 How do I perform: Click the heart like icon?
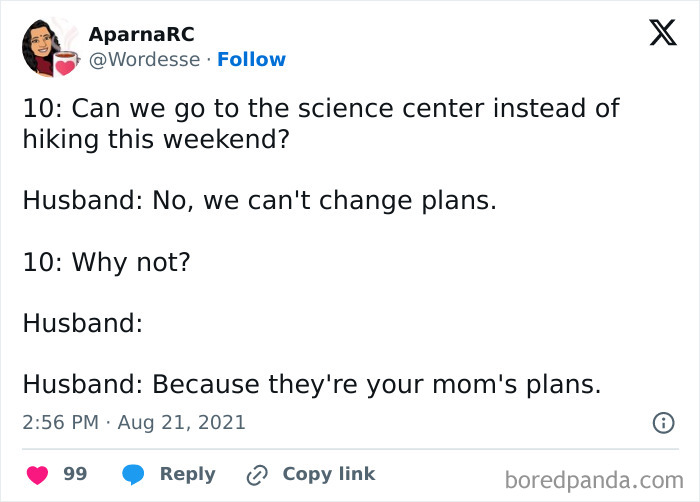pyautogui.click(x=36, y=474)
